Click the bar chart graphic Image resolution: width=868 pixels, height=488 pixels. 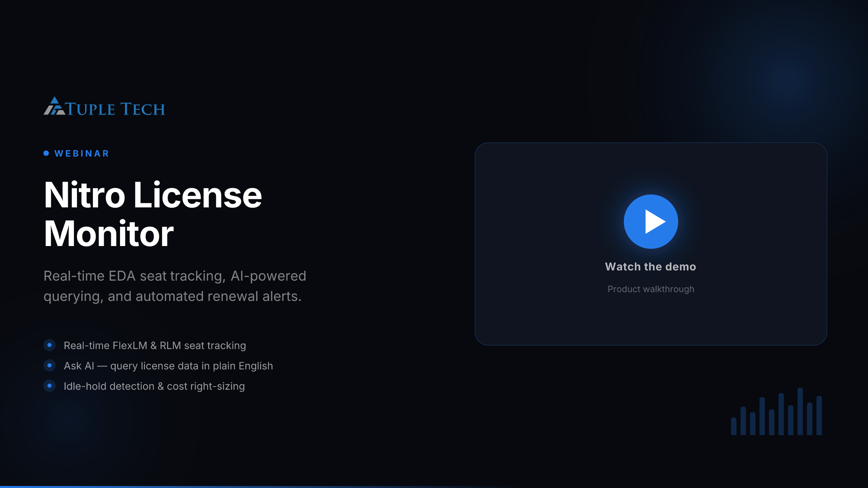776,411
